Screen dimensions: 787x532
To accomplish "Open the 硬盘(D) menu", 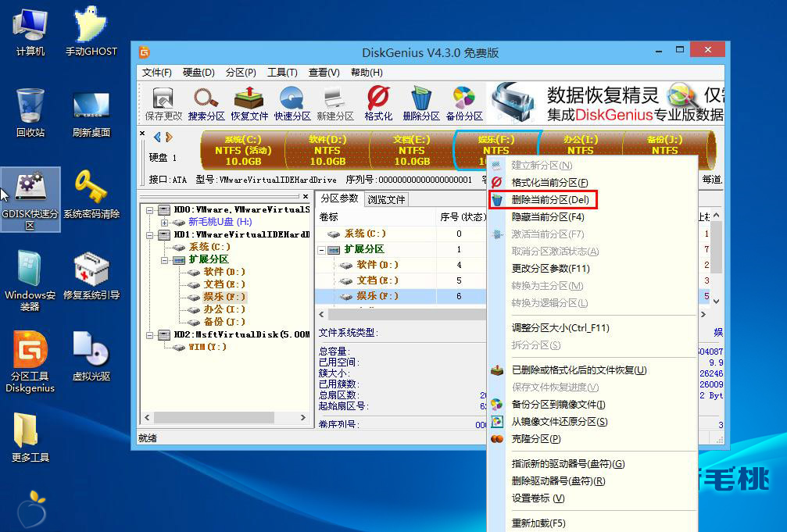I will click(x=199, y=73).
